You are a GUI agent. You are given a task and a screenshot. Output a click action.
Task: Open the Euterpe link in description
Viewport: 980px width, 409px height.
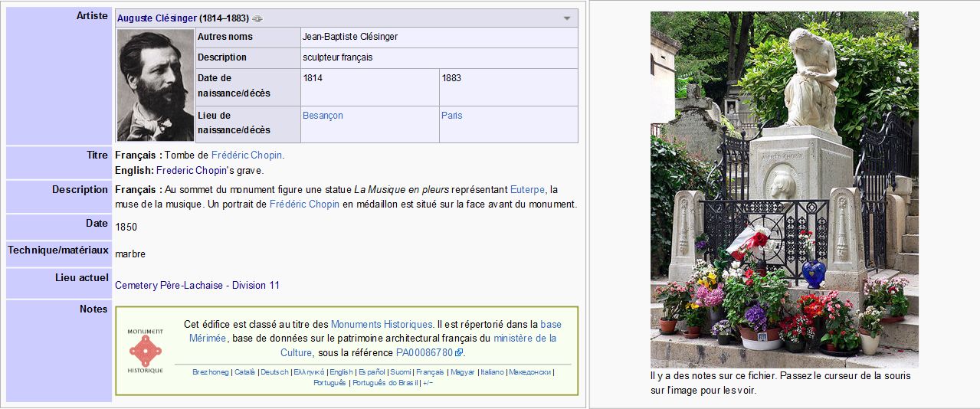click(x=527, y=190)
